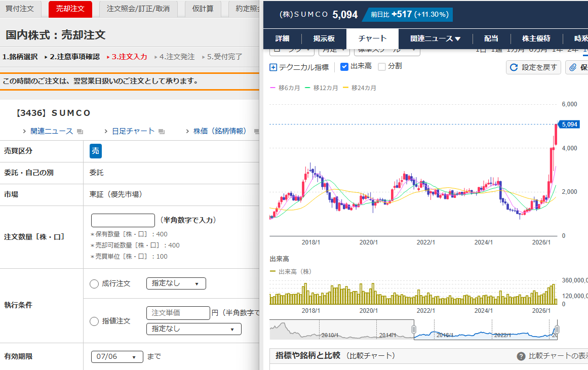Grab the right range slider handle
The width and height of the screenshot is (588, 370).
pos(557,330)
